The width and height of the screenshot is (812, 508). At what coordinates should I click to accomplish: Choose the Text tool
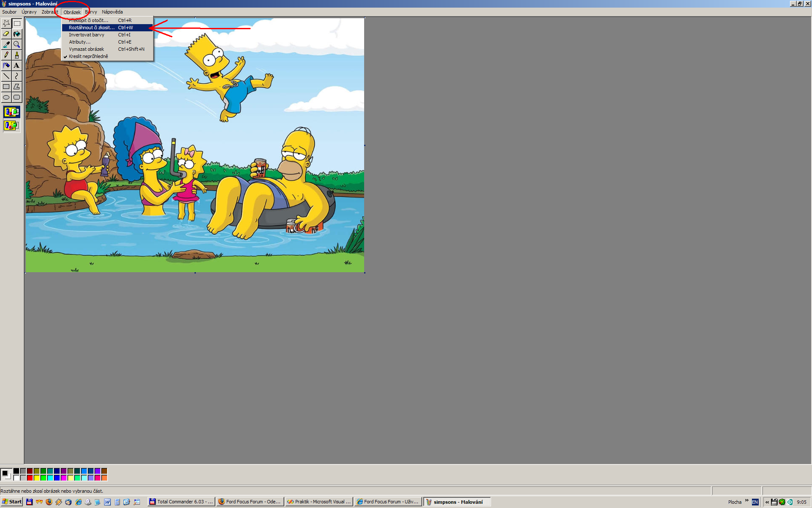pyautogui.click(x=17, y=66)
